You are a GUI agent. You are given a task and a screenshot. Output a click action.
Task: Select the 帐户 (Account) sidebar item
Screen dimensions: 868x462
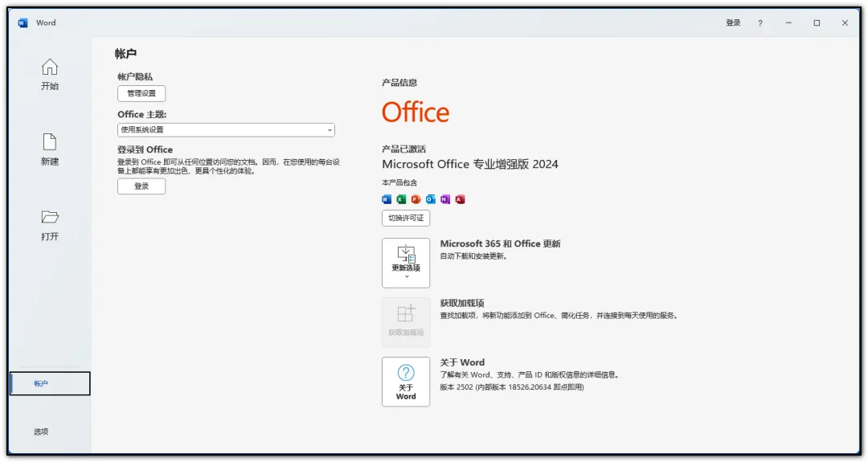(x=50, y=383)
